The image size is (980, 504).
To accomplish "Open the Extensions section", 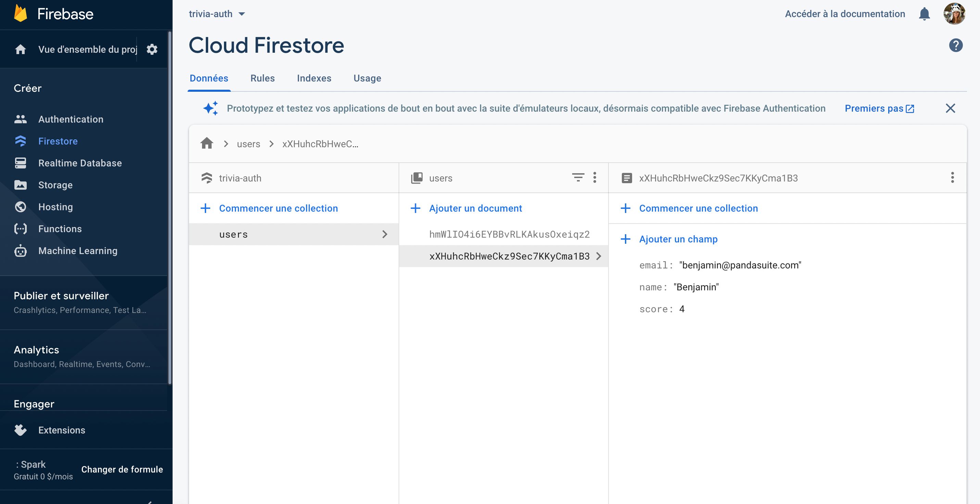I will (61, 430).
